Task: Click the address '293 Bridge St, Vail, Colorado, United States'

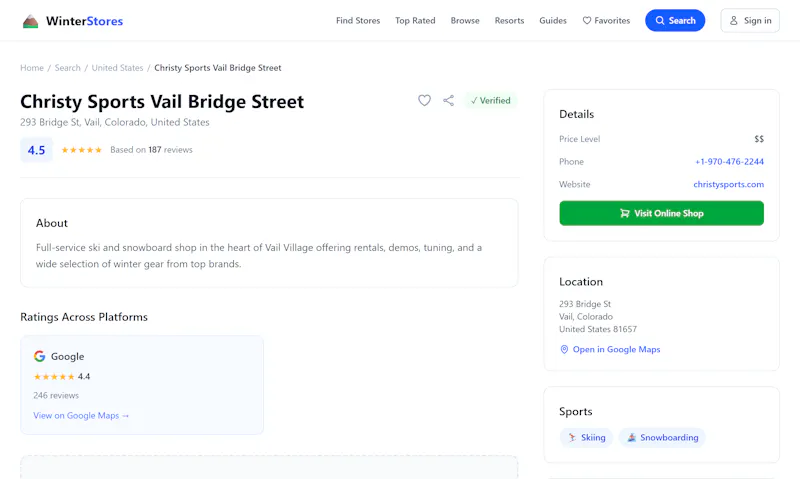Action: pyautogui.click(x=115, y=122)
